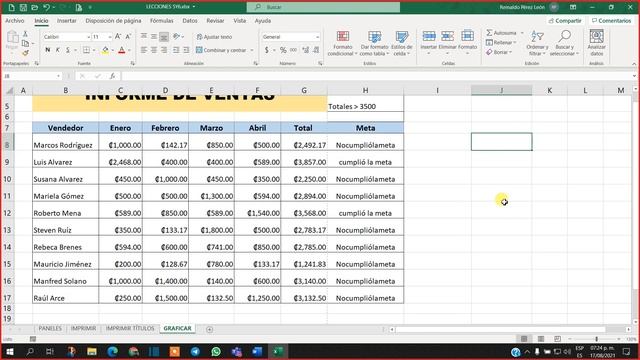Expand the Autosuma dropdown arrow

[x=522, y=33]
